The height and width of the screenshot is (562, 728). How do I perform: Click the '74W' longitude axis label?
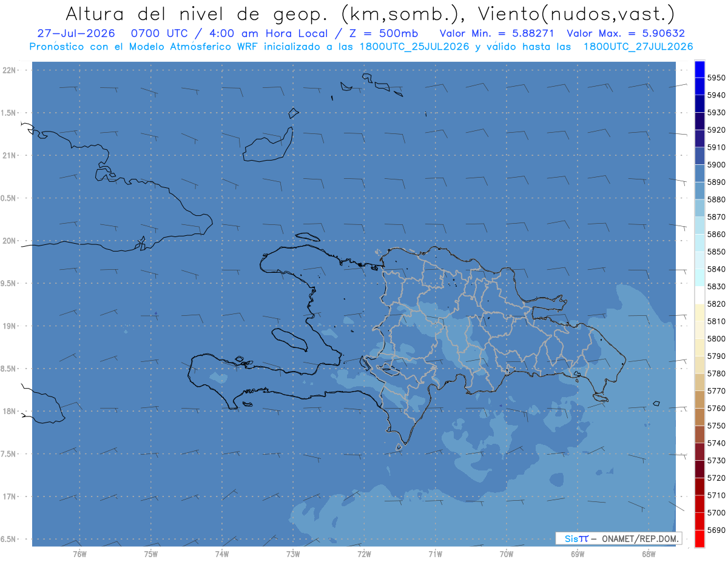pos(222,554)
